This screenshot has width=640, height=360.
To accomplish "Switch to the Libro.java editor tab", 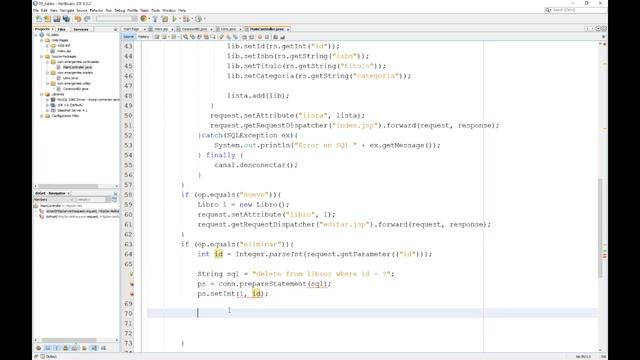I will 228,29.
